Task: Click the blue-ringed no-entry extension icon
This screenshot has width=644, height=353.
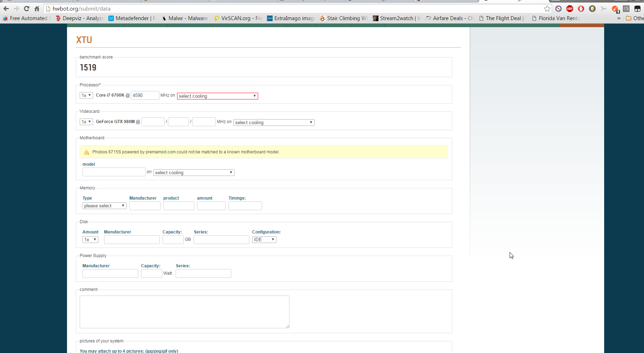Action: pyautogui.click(x=558, y=8)
